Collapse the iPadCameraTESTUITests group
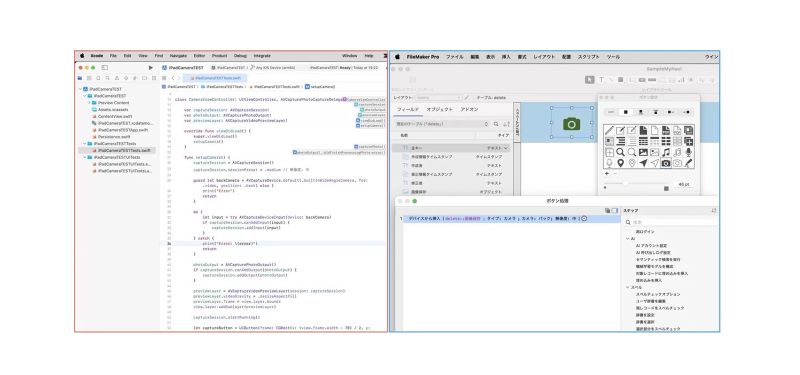The image size is (800, 375). click(85, 158)
